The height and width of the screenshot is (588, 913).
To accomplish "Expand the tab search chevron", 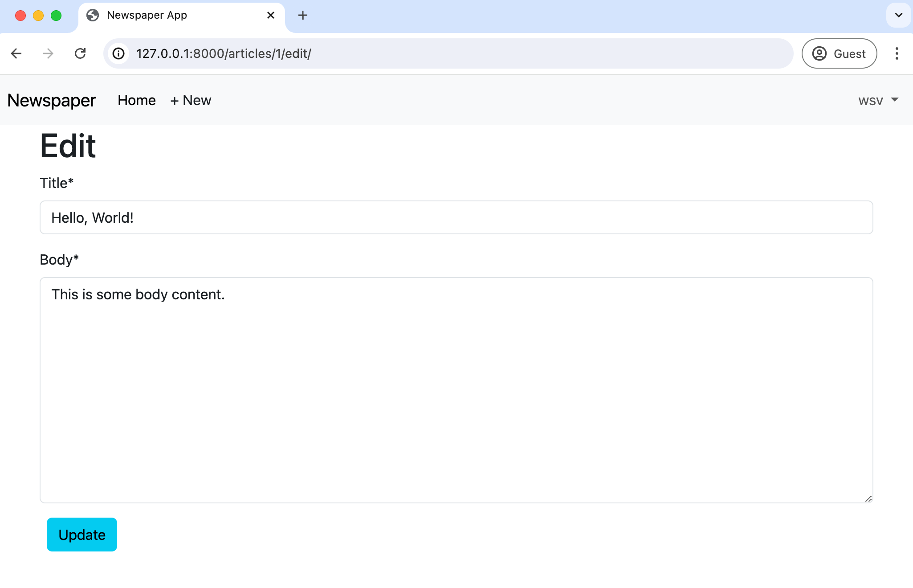I will pos(898,15).
